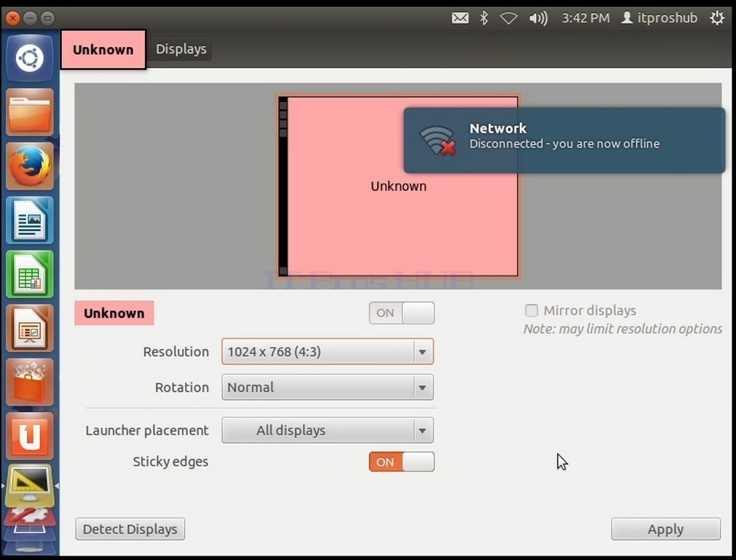Open Ubuntu One launcher icon
Image resolution: width=736 pixels, height=560 pixels.
click(30, 436)
